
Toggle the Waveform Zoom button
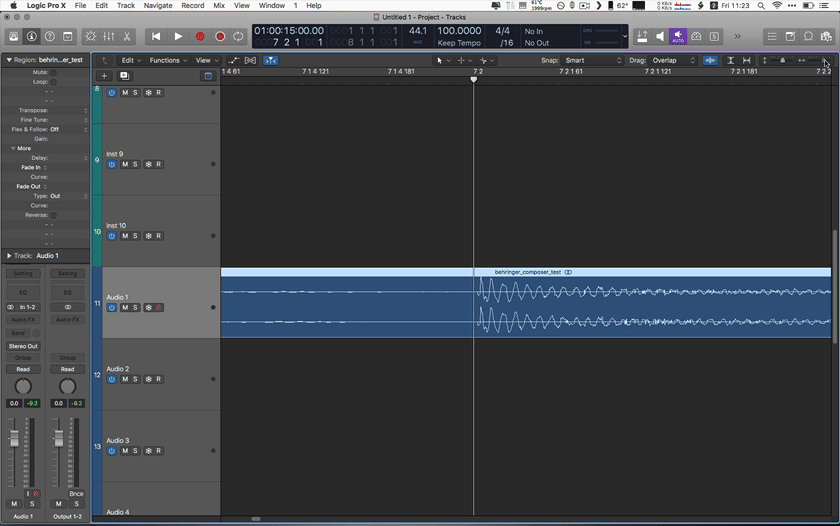(710, 61)
